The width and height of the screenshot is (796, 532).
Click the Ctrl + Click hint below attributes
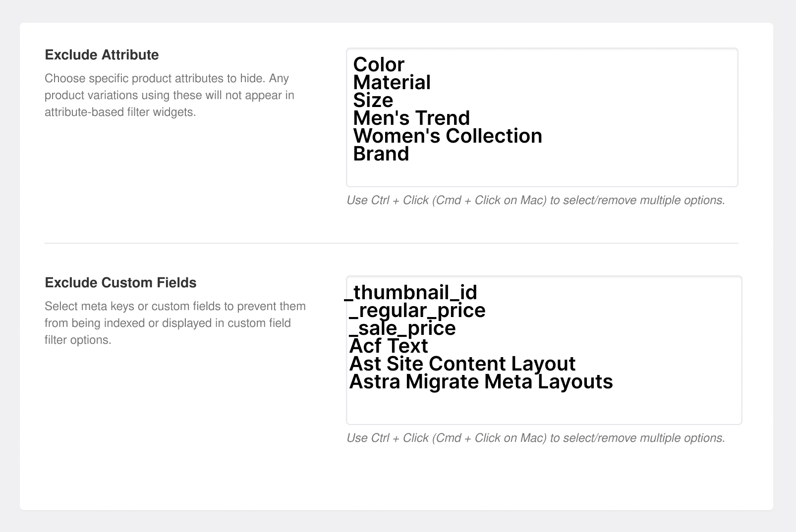pos(536,200)
